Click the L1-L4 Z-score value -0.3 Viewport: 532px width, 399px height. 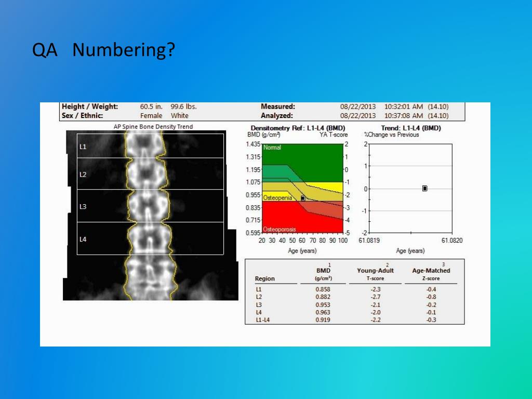pos(431,320)
